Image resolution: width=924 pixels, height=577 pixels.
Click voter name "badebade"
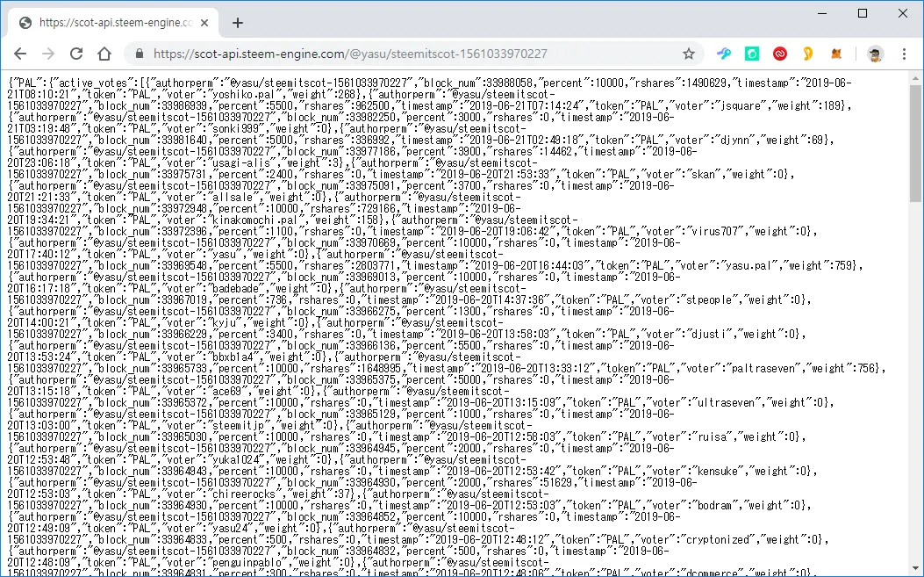click(x=234, y=288)
